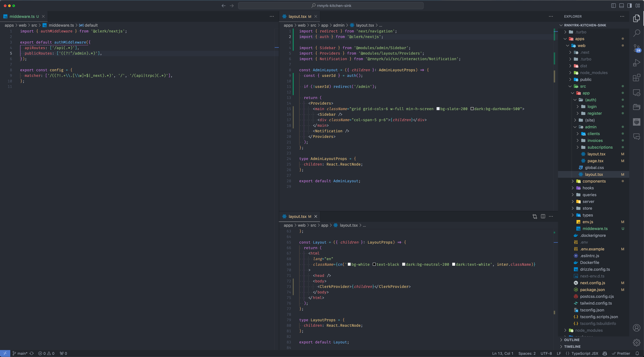Toggle the secondary side bar
This screenshot has height=357, width=644.
[630, 5]
